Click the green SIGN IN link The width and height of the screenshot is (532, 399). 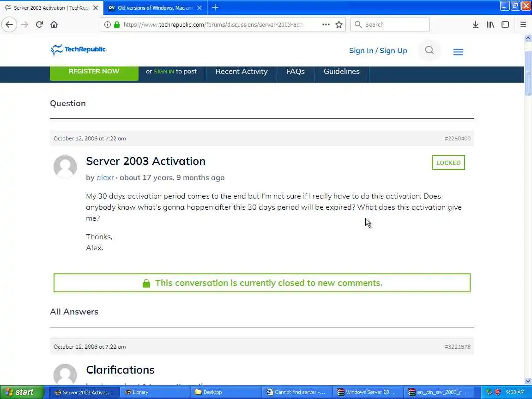[163, 72]
